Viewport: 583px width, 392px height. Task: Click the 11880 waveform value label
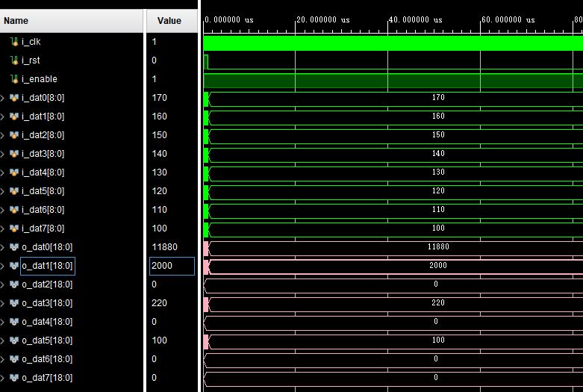tap(438, 246)
